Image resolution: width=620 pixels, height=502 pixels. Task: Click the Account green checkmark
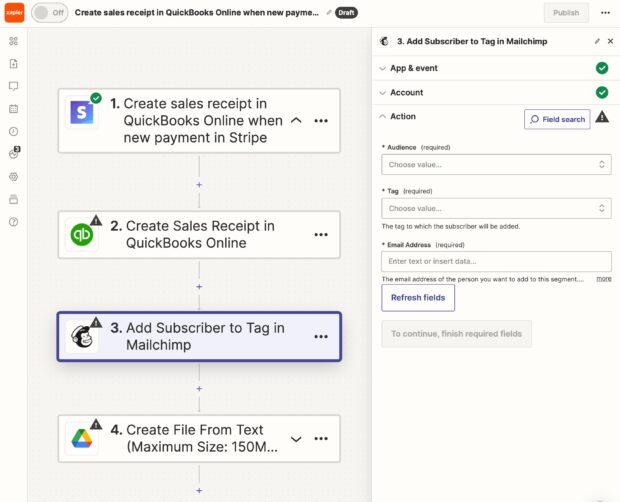(602, 92)
